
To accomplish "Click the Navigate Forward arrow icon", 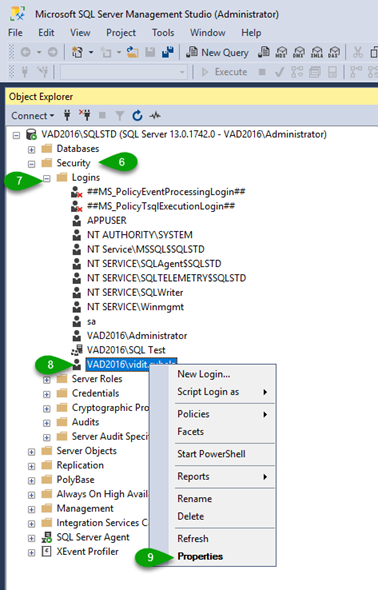I will 53,52.
